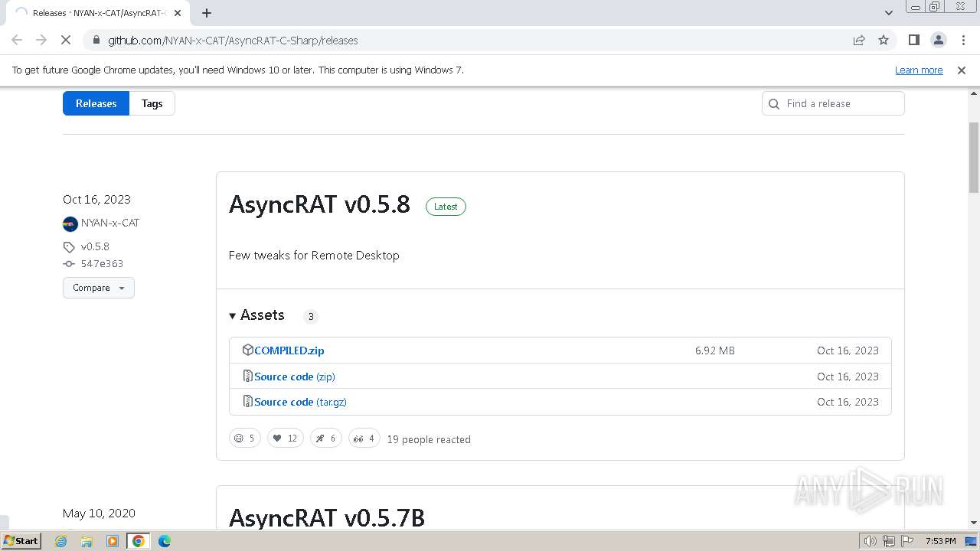Launch Microsoft Edge from taskbar

click(x=164, y=541)
